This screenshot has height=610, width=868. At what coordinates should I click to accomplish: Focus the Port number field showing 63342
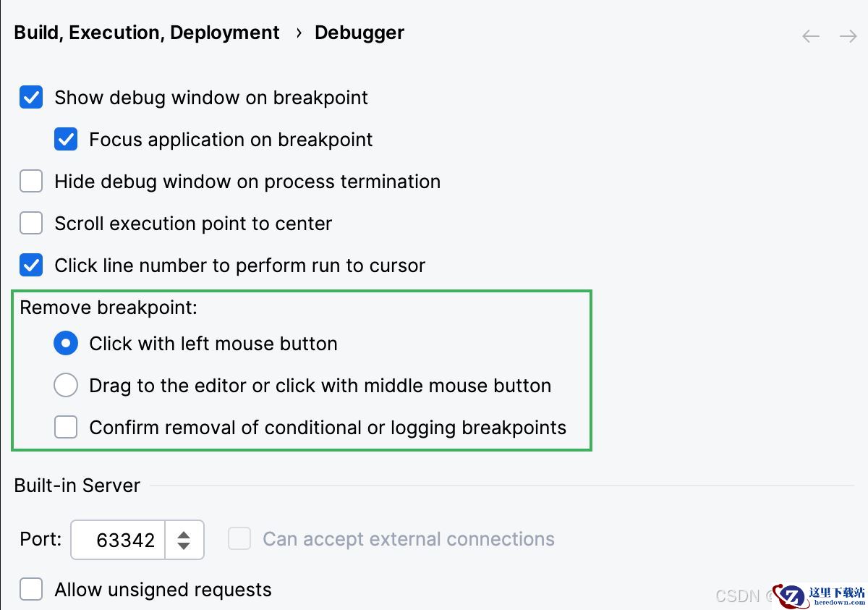pyautogui.click(x=119, y=540)
